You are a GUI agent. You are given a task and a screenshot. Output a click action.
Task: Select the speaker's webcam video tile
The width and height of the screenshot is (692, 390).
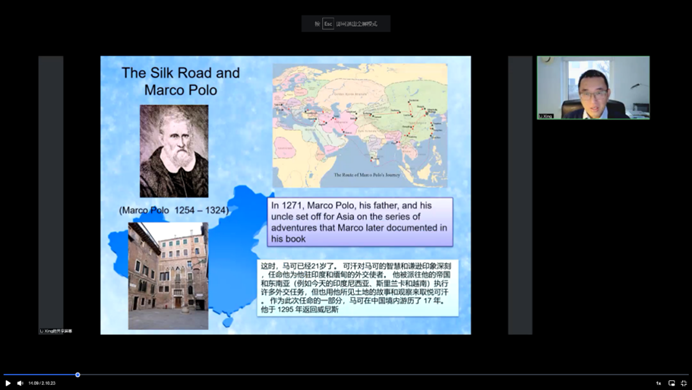(593, 87)
